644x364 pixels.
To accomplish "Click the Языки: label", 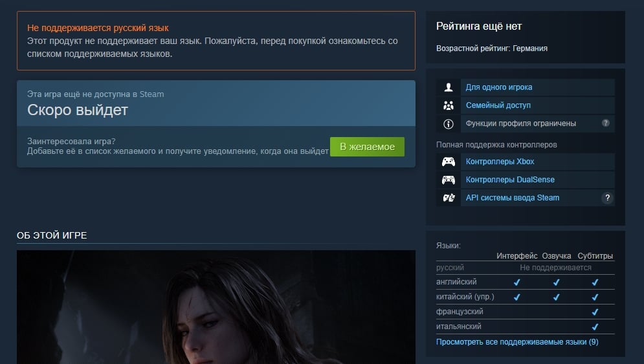I will [449, 246].
